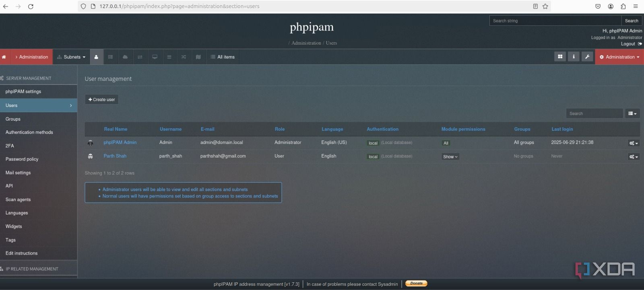644x290 pixels.
Task: Open the Subnets dropdown menu
Action: point(72,57)
